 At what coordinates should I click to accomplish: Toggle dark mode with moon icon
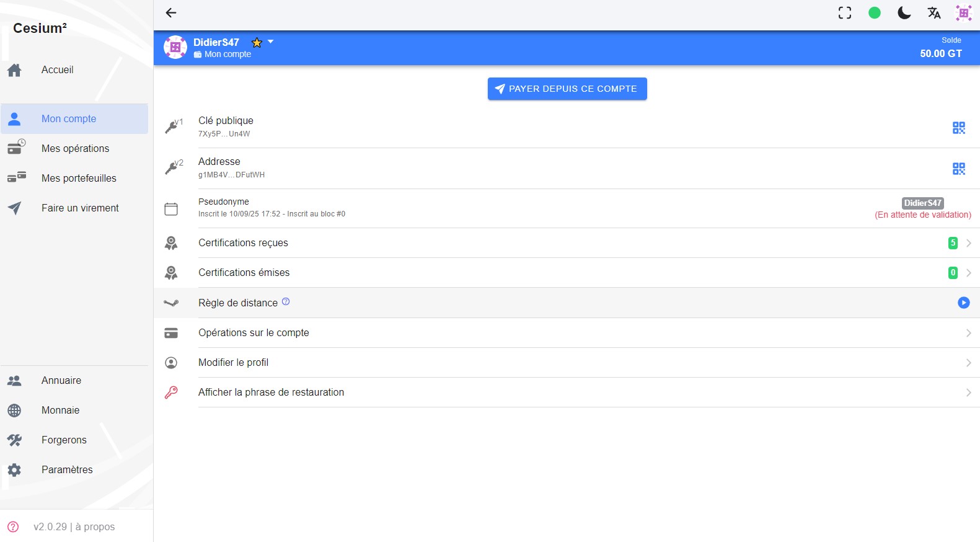904,13
